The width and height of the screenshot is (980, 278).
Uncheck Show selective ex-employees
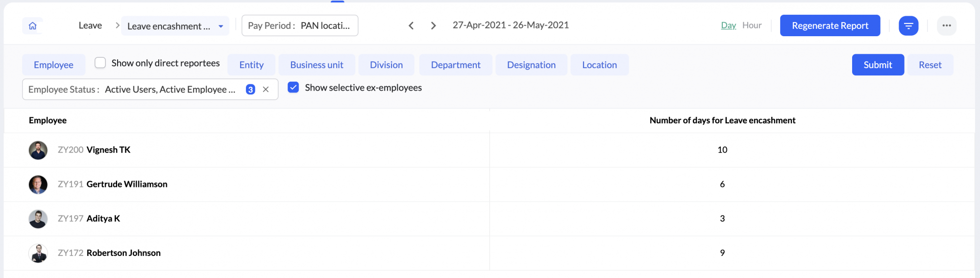click(293, 88)
